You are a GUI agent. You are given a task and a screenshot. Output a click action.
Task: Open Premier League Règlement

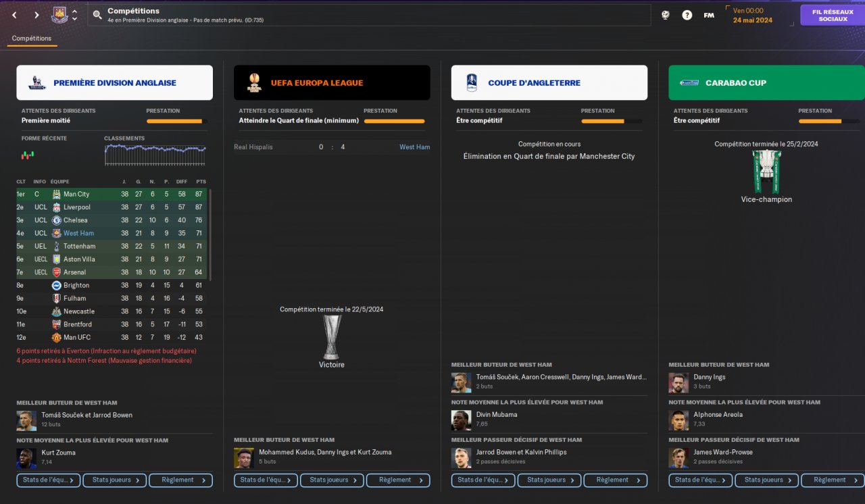pyautogui.click(x=180, y=480)
